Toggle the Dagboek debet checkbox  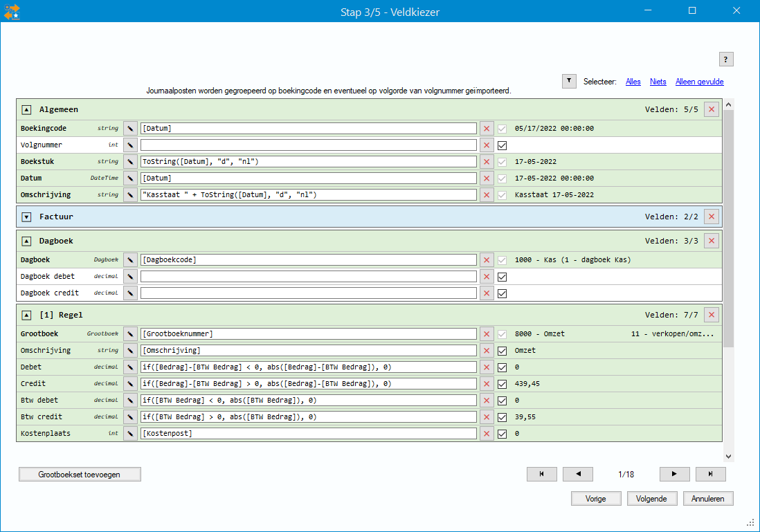[502, 277]
